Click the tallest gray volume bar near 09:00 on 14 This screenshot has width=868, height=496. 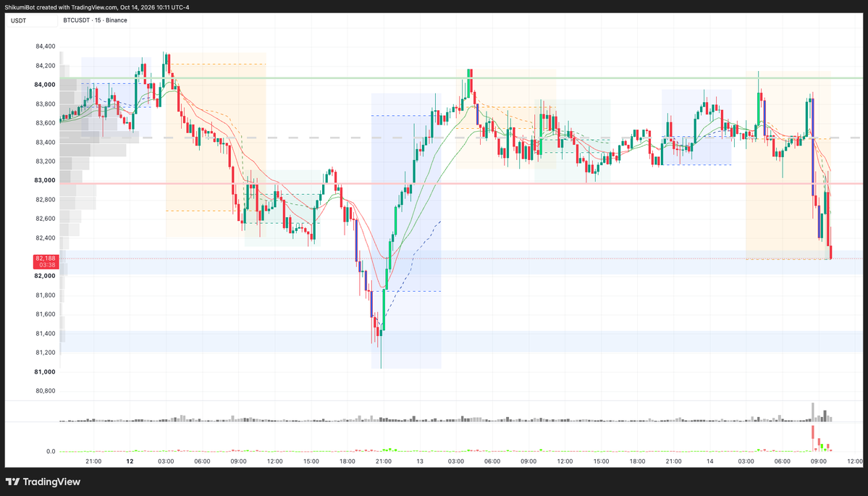click(813, 413)
